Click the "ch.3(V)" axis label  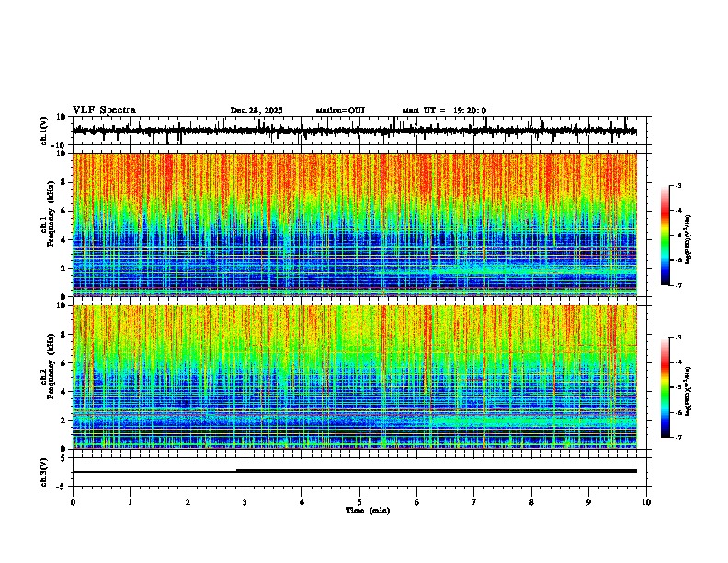tap(43, 472)
